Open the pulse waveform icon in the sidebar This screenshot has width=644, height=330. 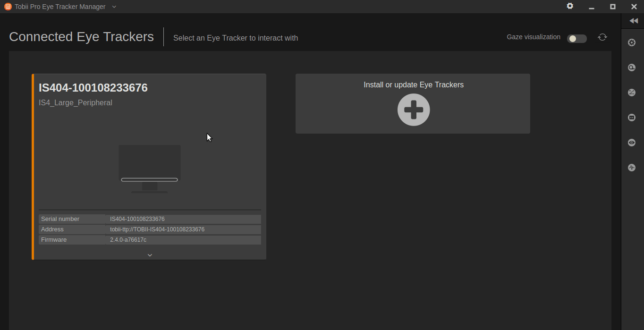pyautogui.click(x=632, y=168)
